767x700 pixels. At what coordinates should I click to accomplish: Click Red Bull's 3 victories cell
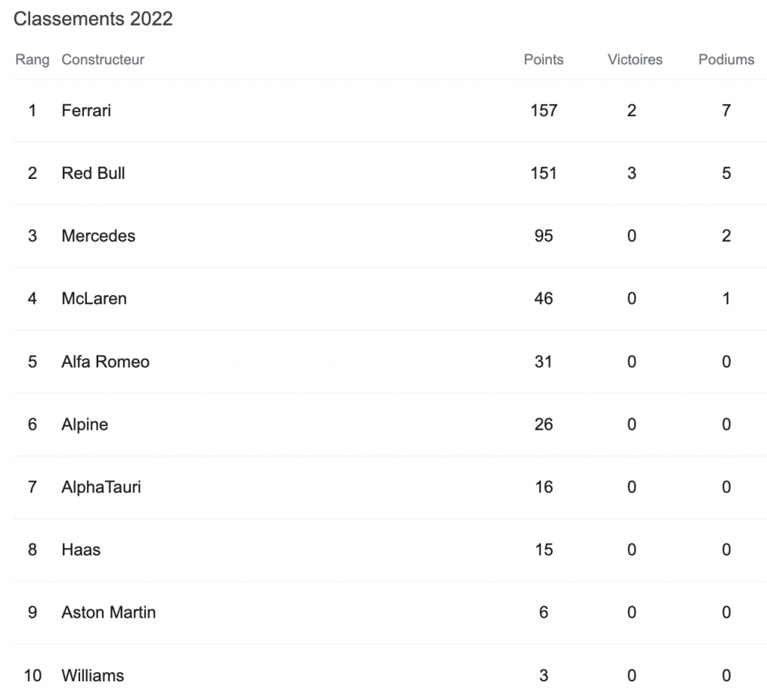click(631, 174)
